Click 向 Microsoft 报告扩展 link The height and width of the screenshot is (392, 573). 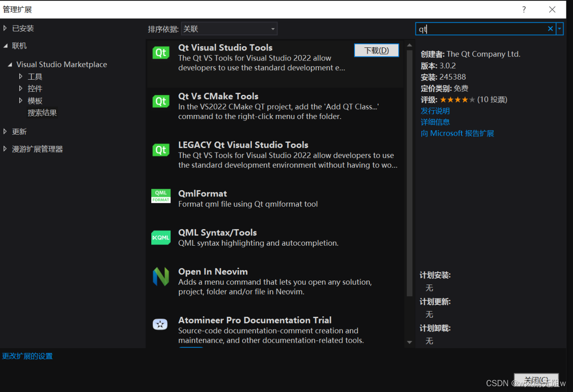[457, 133]
